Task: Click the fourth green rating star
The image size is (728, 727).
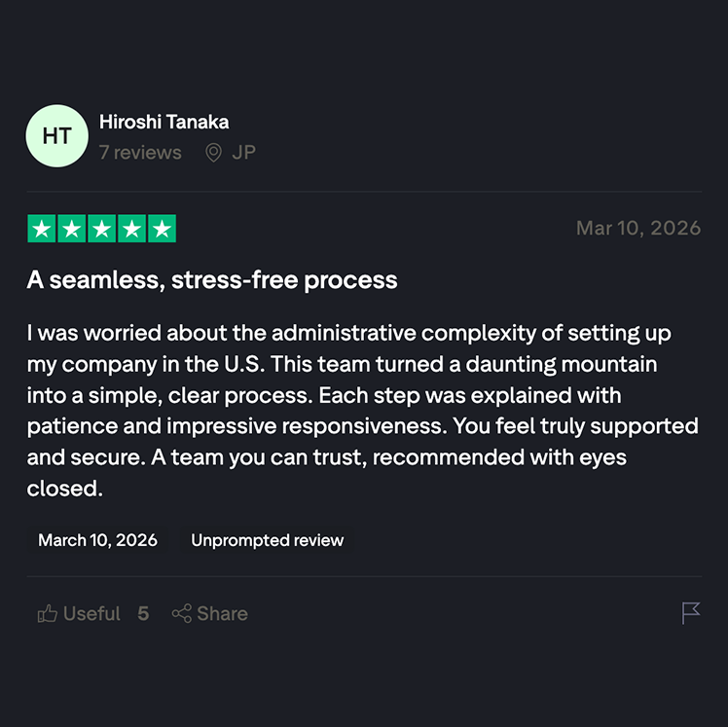Action: (x=132, y=229)
